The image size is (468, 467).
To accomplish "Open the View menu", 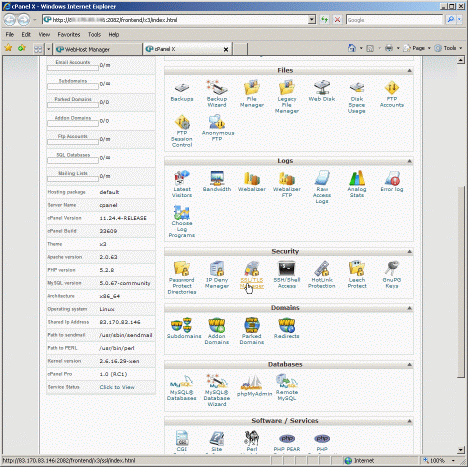I will [x=44, y=34].
